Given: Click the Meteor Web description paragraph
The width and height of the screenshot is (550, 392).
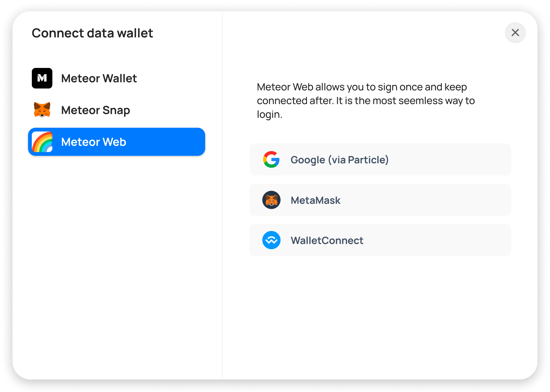Looking at the screenshot, I should pyautogui.click(x=365, y=100).
